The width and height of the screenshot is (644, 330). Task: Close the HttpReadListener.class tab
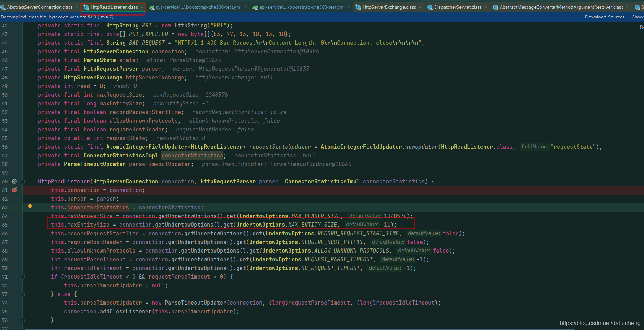[142, 7]
